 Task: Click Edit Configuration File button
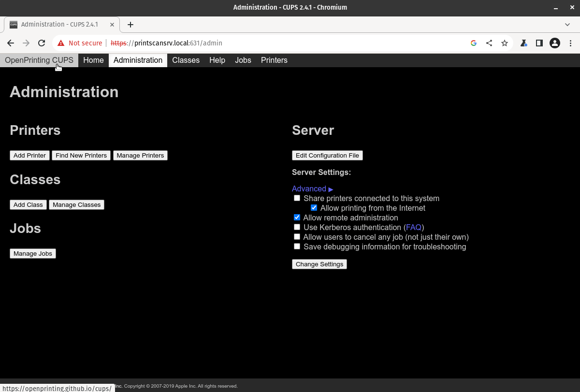[327, 156]
